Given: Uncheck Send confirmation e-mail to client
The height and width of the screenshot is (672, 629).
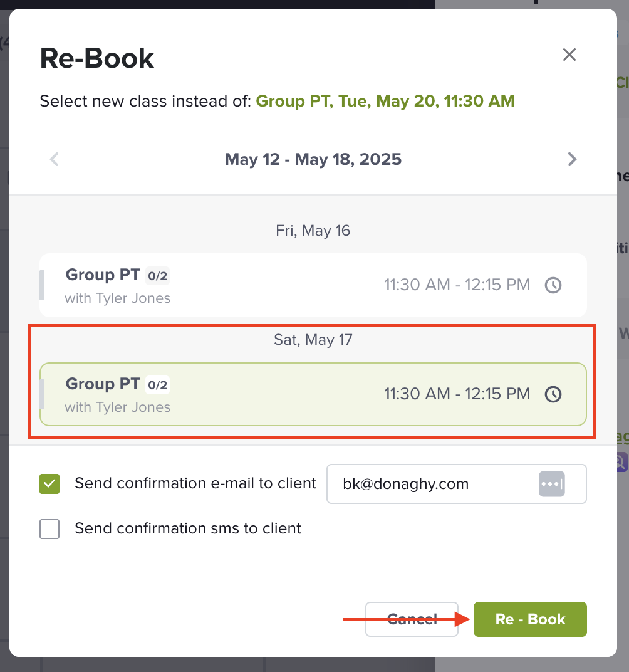Looking at the screenshot, I should click(x=49, y=484).
